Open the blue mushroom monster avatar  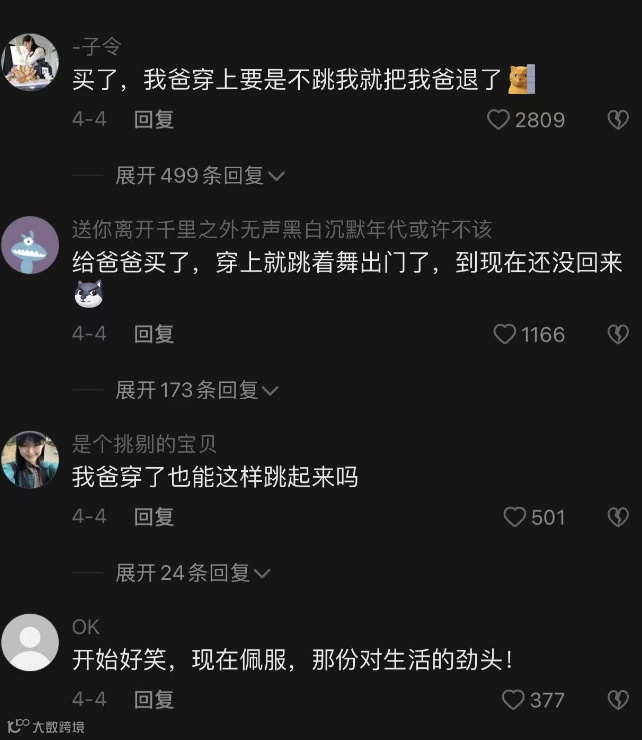pyautogui.click(x=30, y=245)
